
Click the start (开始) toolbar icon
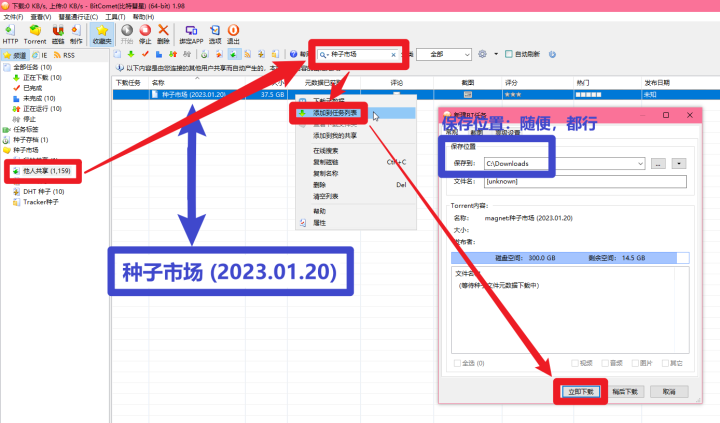point(127,34)
